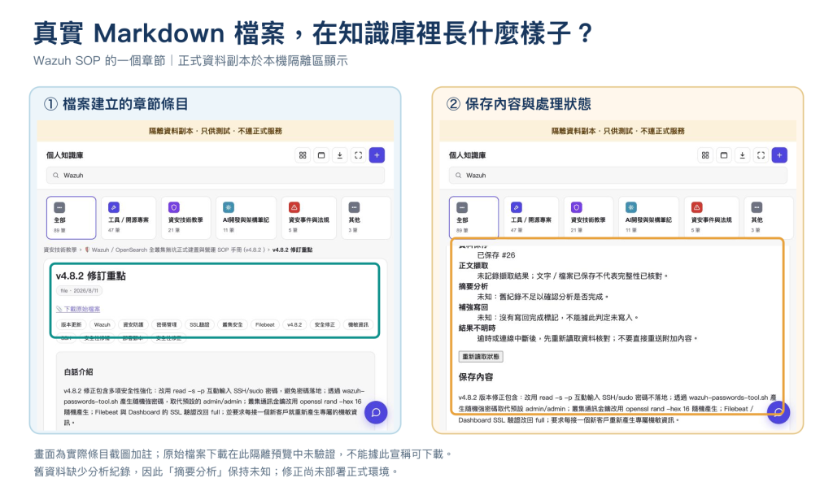Image resolution: width=833 pixels, height=504 pixels.
Task: Enter fullscreen mode in panel ①
Action: (359, 155)
